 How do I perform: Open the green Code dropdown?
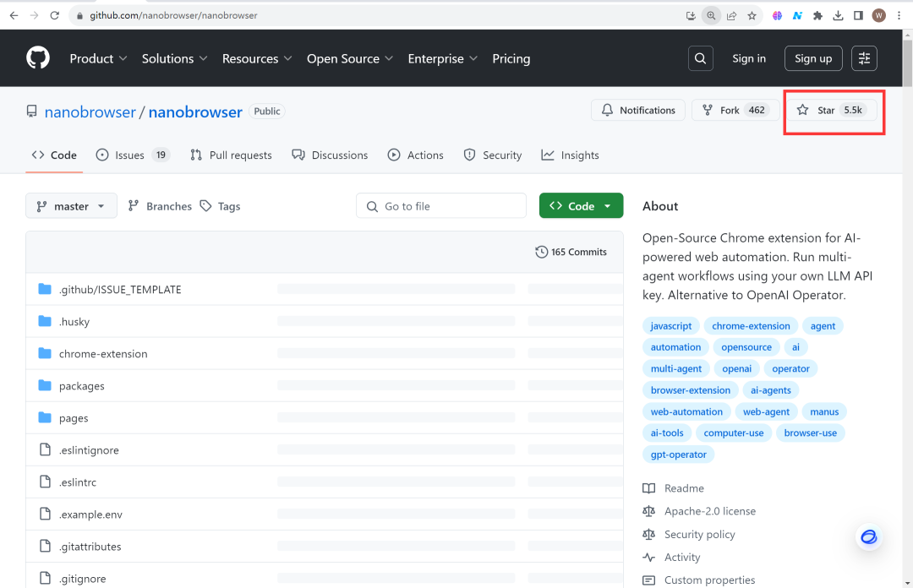(x=581, y=206)
